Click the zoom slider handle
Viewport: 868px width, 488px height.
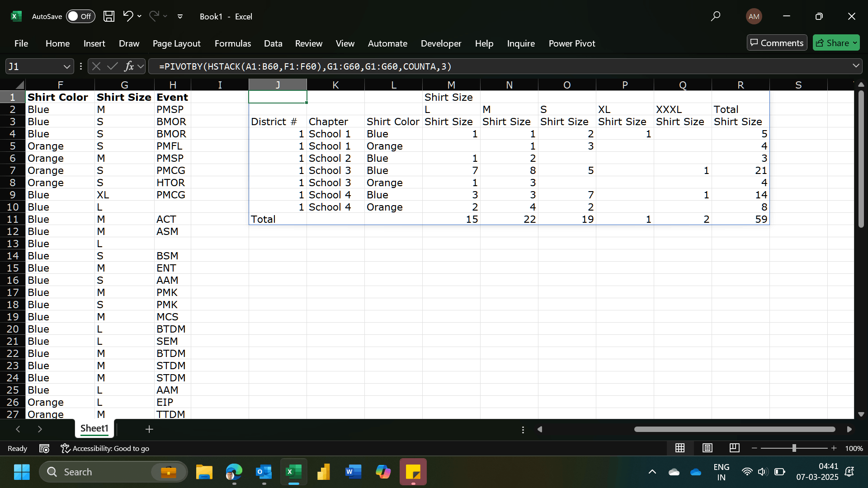794,448
